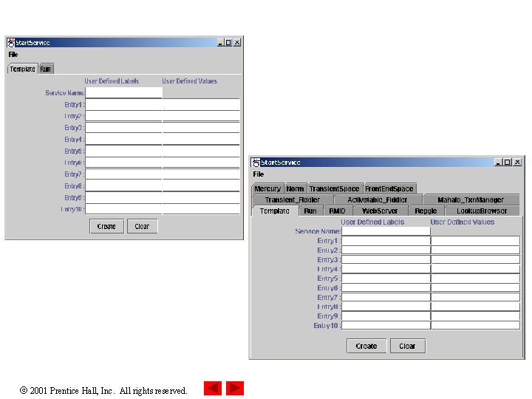532x399 pixels.
Task: Switch to FrontEndSpace tab
Action: pyautogui.click(x=389, y=188)
